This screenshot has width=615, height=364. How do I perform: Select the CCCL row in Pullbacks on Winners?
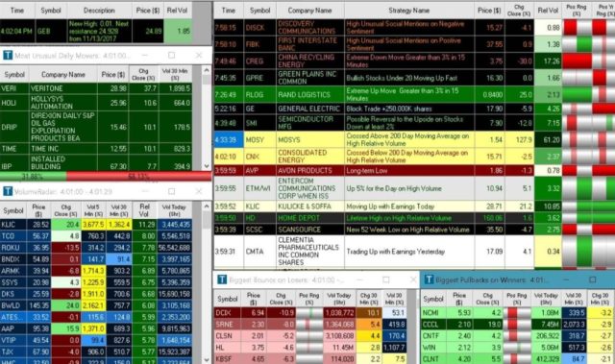518,325
